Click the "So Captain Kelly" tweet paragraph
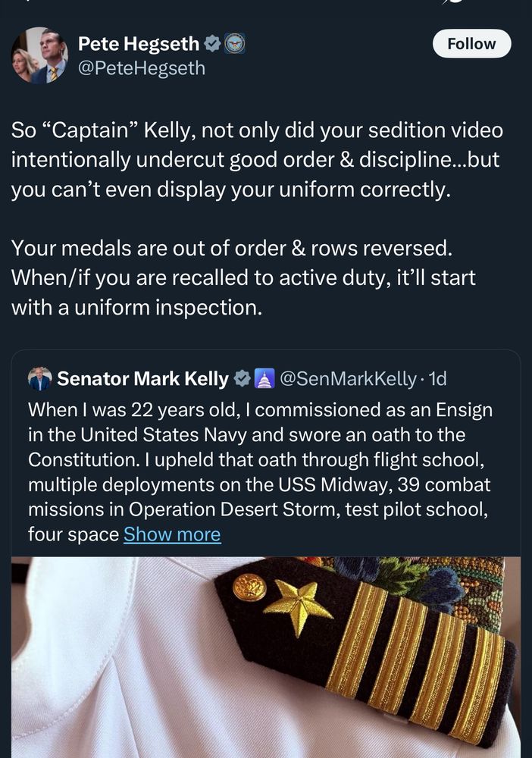This screenshot has height=758, width=532. click(x=258, y=159)
